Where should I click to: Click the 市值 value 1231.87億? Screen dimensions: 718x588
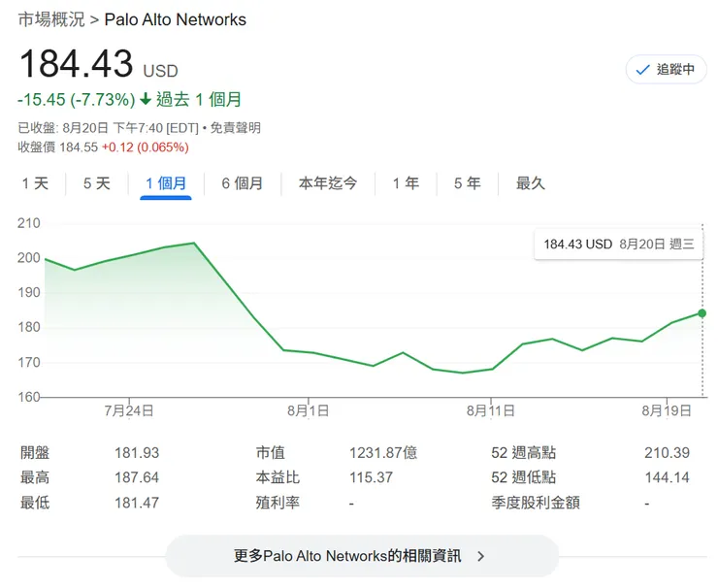383,453
